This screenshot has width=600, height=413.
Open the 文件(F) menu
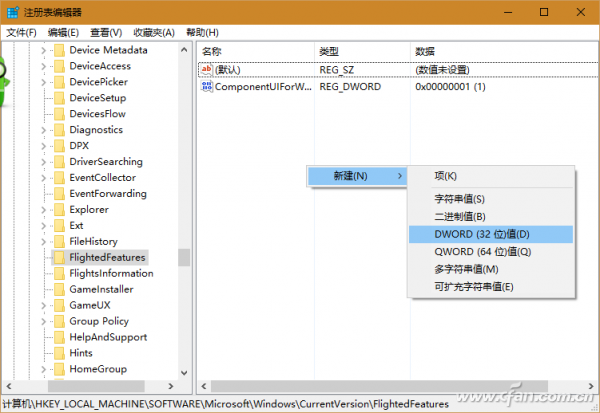[x=21, y=32]
